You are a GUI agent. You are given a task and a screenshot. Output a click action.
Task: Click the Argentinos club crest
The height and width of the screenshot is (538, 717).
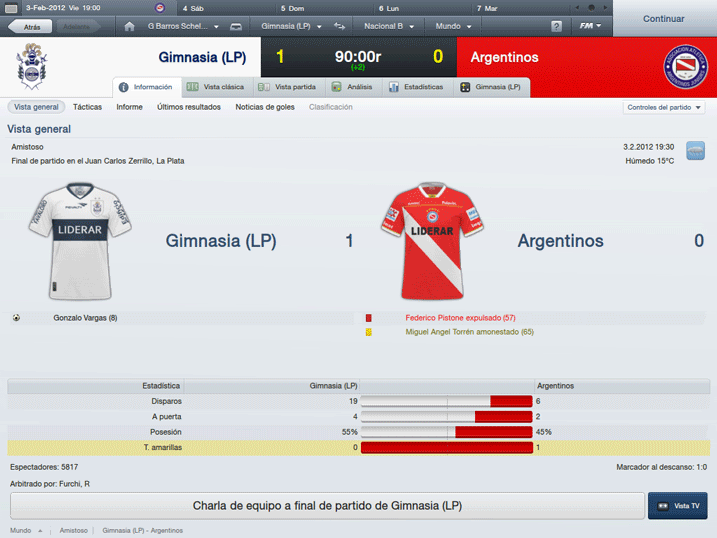[685, 67]
